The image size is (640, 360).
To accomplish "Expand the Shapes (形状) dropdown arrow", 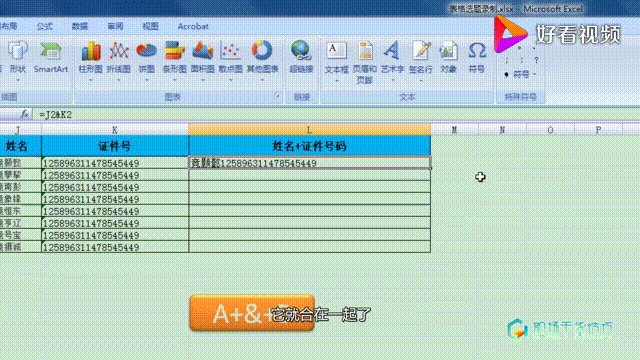I will click(x=18, y=80).
